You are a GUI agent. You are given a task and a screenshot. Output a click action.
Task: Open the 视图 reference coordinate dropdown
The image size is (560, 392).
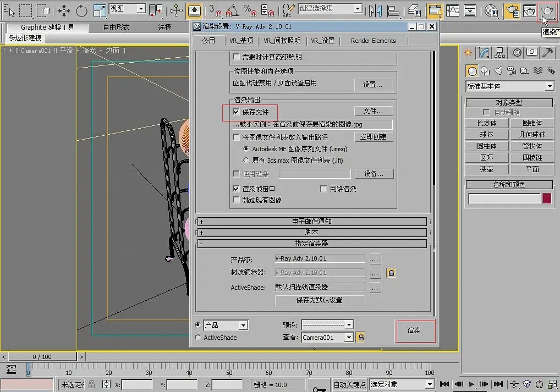(x=141, y=9)
